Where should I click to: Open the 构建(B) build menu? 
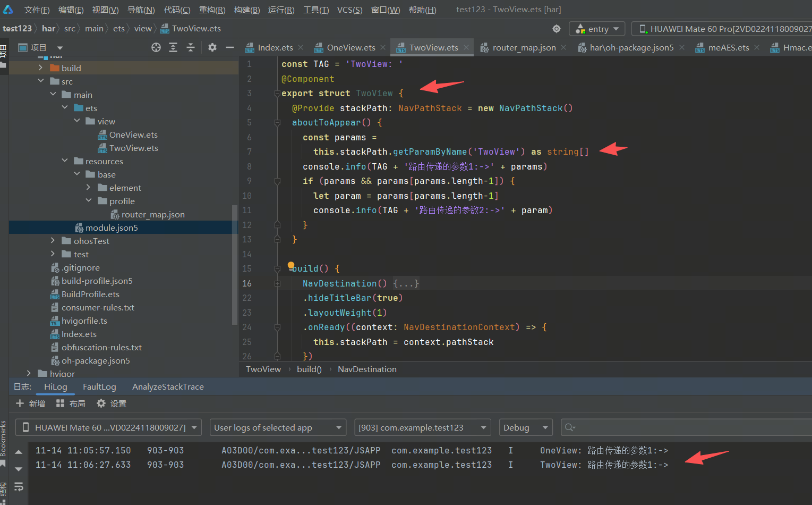[x=247, y=10]
